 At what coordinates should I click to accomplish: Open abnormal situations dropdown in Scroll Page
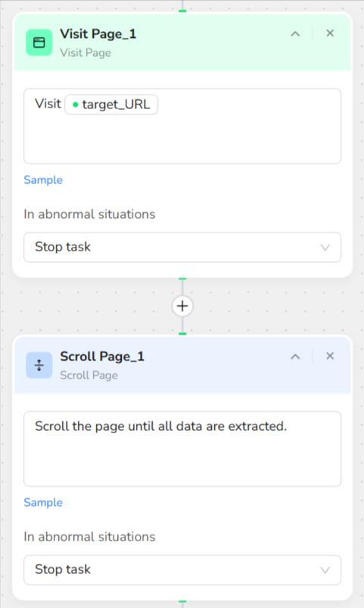pyautogui.click(x=182, y=569)
